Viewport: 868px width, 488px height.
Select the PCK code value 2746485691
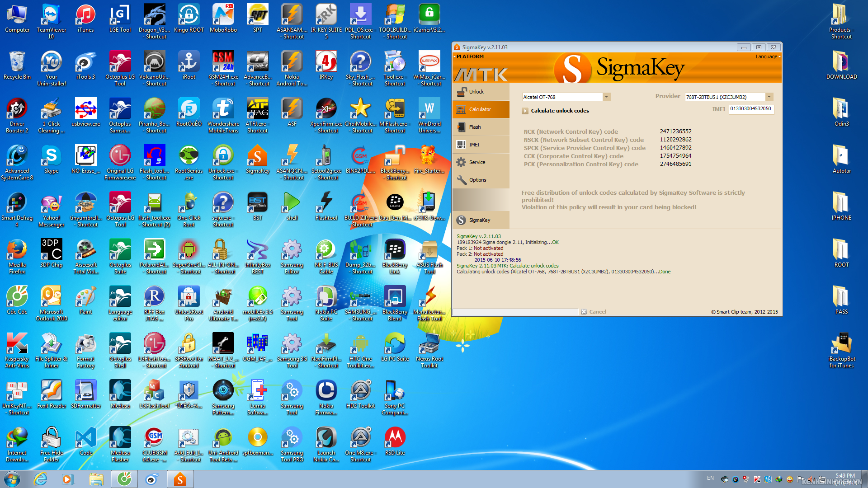click(x=675, y=164)
